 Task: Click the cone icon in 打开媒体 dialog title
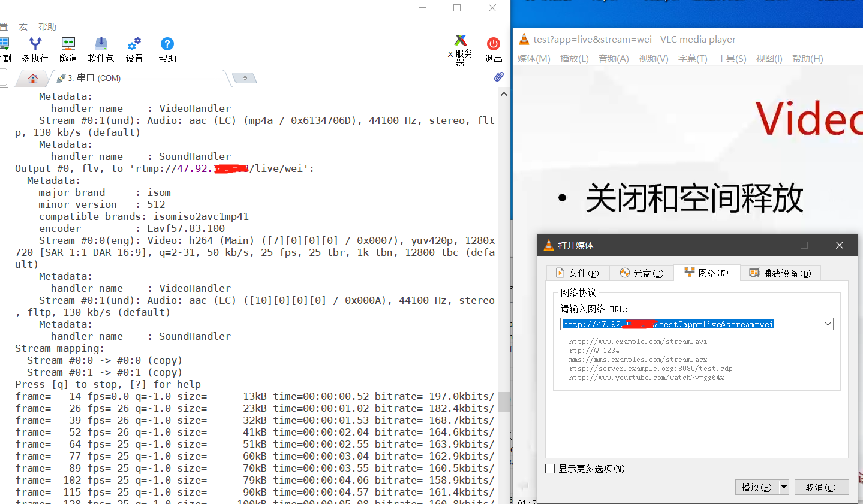(548, 245)
